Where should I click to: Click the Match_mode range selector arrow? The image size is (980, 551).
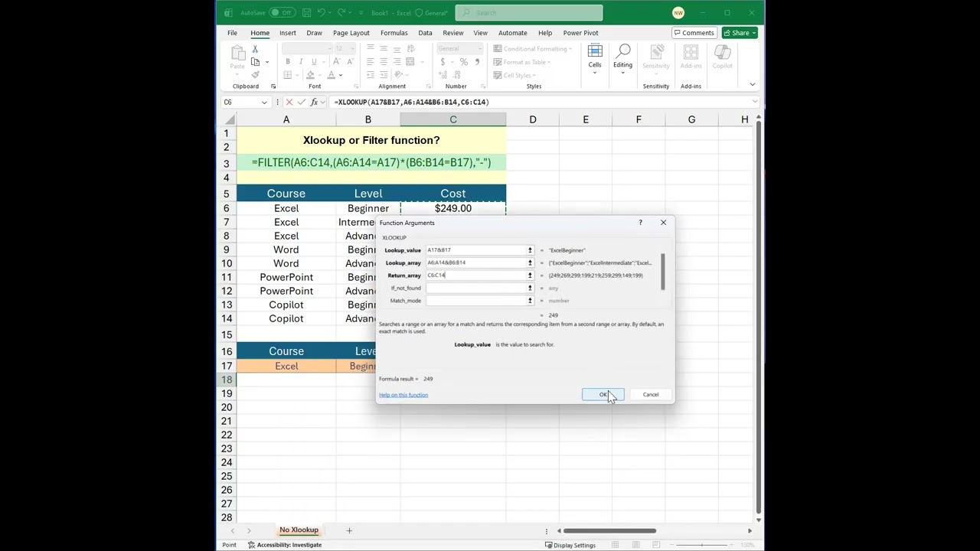530,301
